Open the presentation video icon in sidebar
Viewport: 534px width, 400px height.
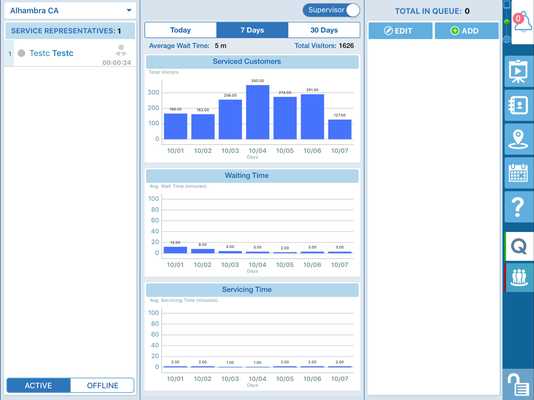point(519,72)
